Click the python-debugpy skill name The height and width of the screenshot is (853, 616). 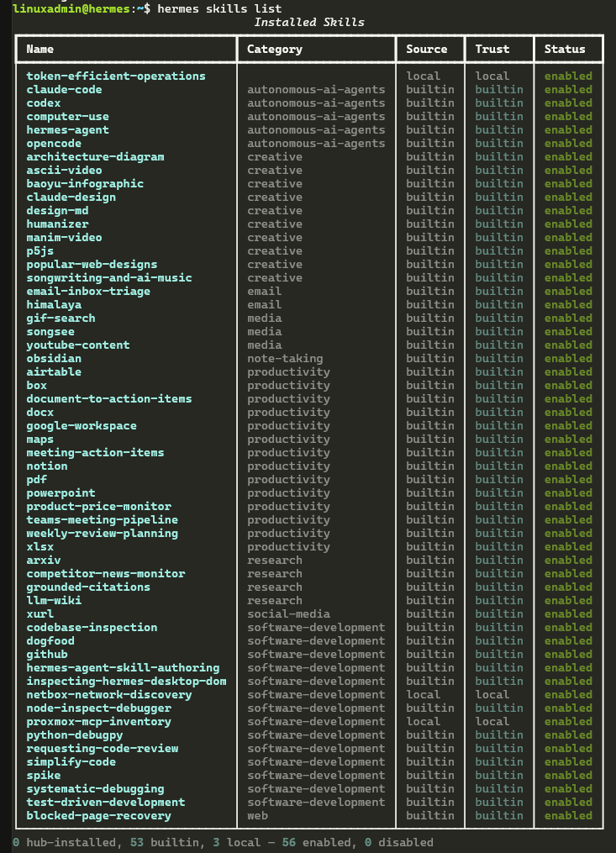point(75,735)
